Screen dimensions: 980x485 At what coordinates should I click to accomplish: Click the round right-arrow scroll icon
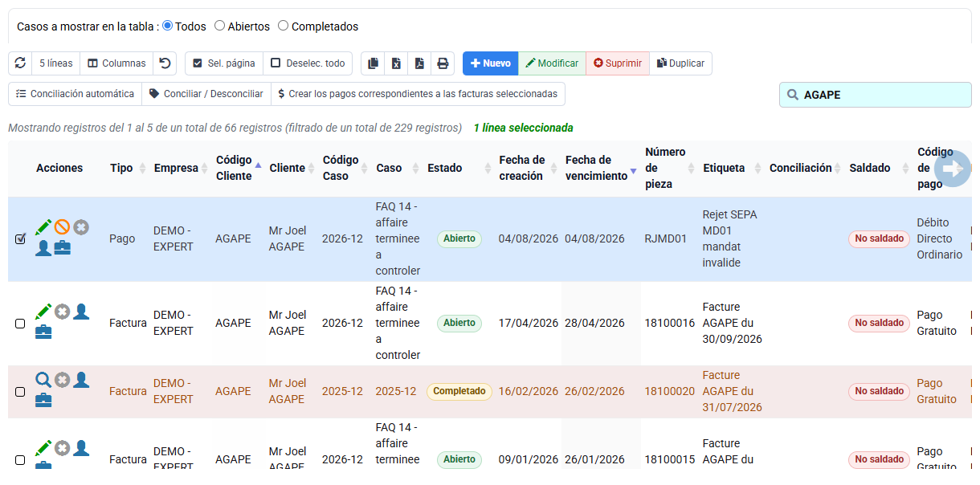(953, 168)
